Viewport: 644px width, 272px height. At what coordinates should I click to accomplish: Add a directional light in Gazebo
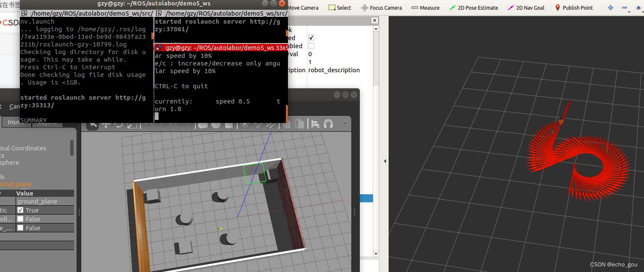[x=271, y=125]
